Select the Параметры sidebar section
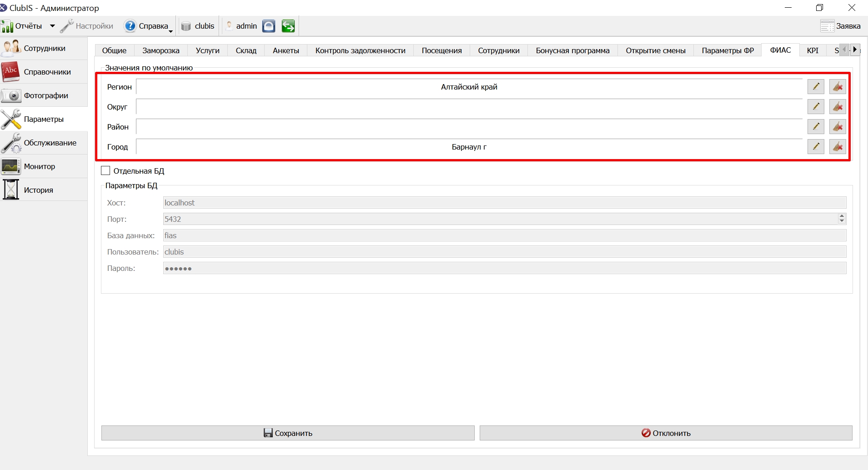Screen dimensions: 868x470 point(44,119)
